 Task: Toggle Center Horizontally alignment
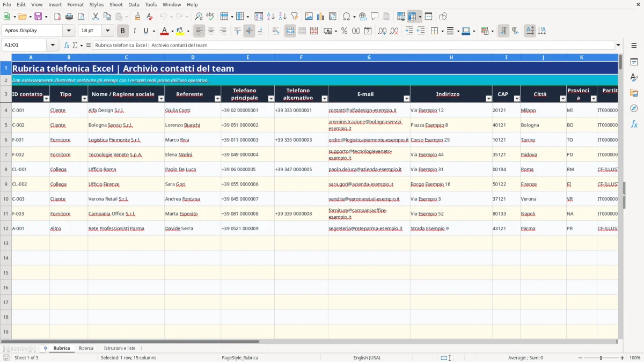(x=211, y=31)
